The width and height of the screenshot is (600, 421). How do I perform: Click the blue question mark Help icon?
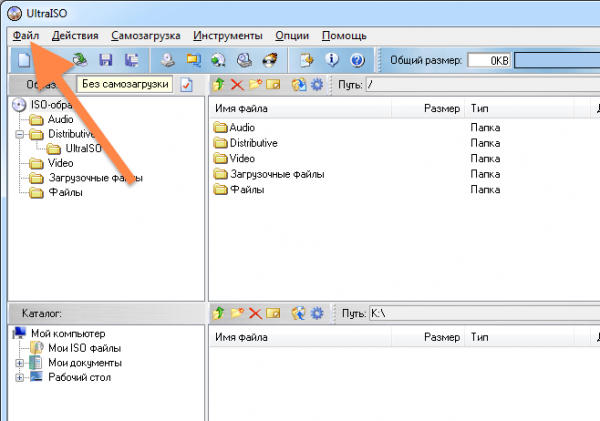[x=357, y=60]
